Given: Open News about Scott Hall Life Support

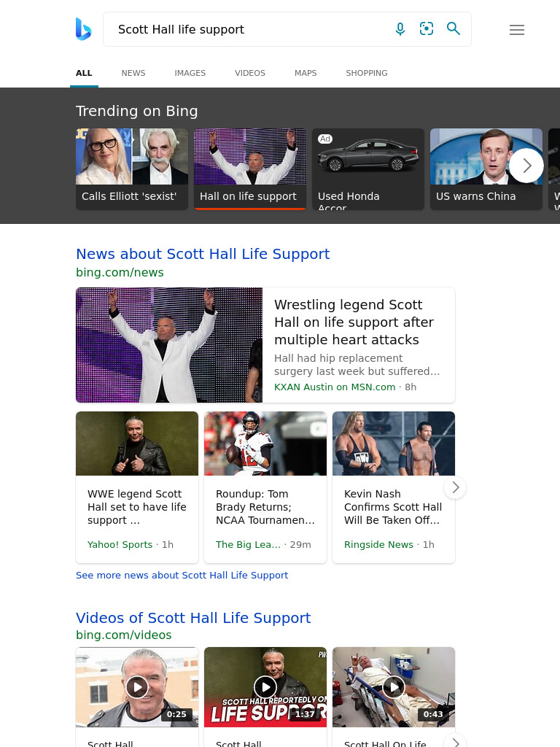Looking at the screenshot, I should (x=203, y=254).
